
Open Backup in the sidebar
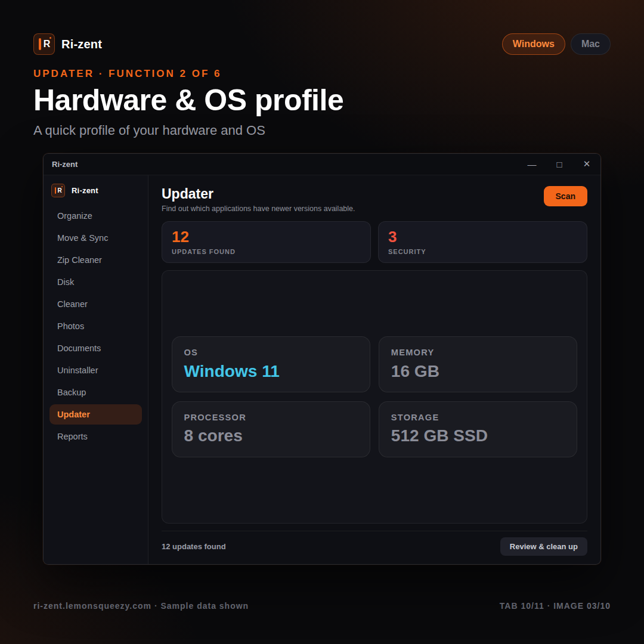click(x=95, y=392)
